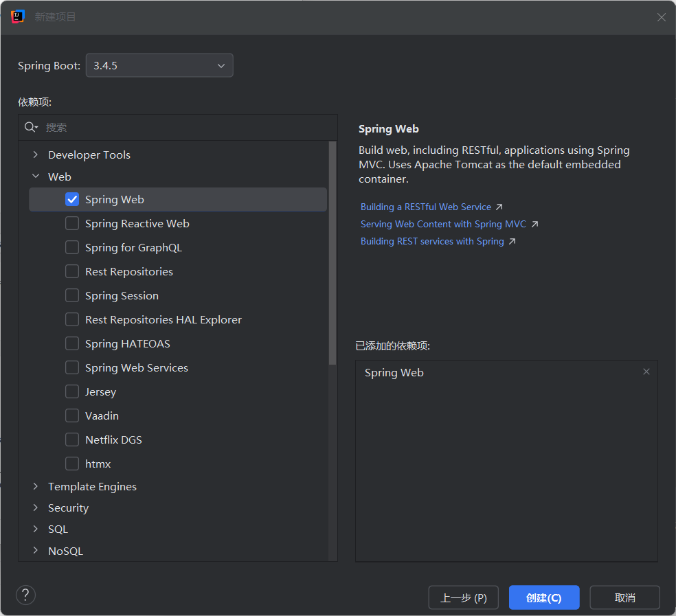The height and width of the screenshot is (616, 676).
Task: Expand the Template Engines category
Action: (36, 486)
